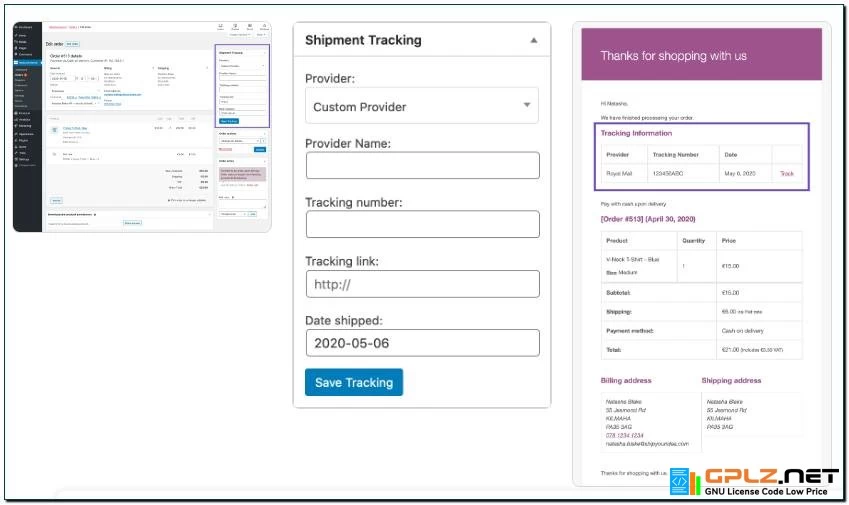Click Comments icon in admin sidebar thumbnail
This screenshot has height=505, width=849.
16,55
